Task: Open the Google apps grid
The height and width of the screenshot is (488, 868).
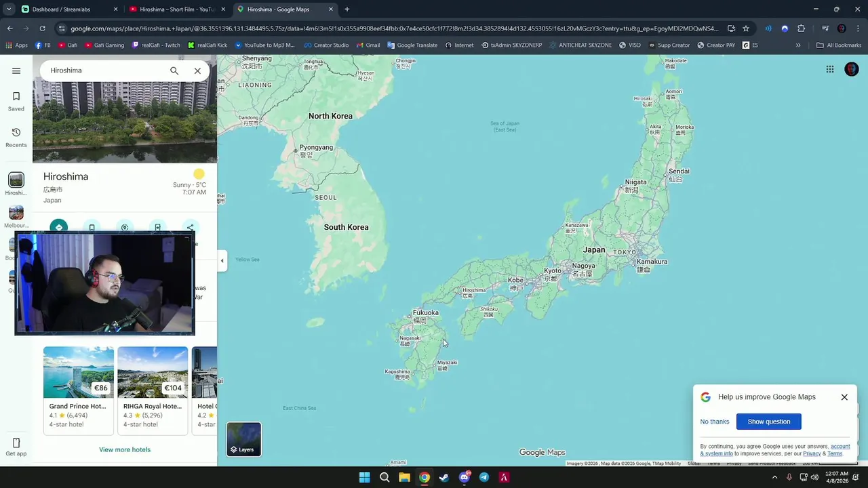Action: point(830,69)
